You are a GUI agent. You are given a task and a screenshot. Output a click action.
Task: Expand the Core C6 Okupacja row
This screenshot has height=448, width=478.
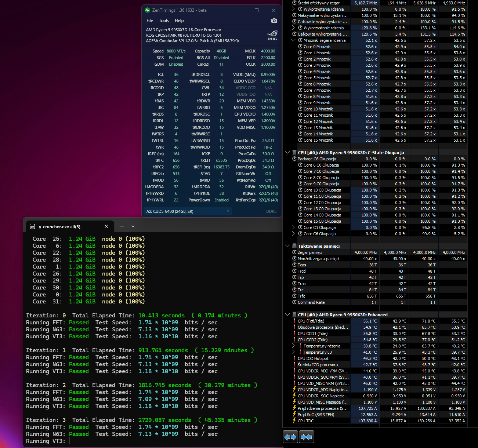pos(293,234)
